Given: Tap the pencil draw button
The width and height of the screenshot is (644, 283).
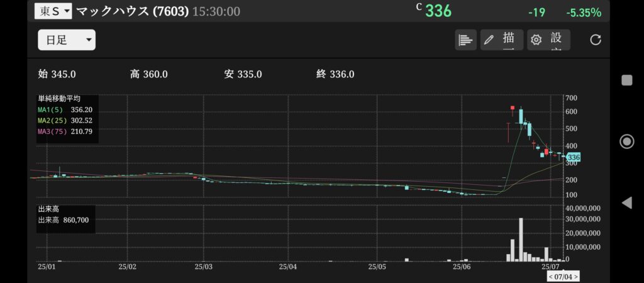Looking at the screenshot, I should pyautogui.click(x=501, y=40).
